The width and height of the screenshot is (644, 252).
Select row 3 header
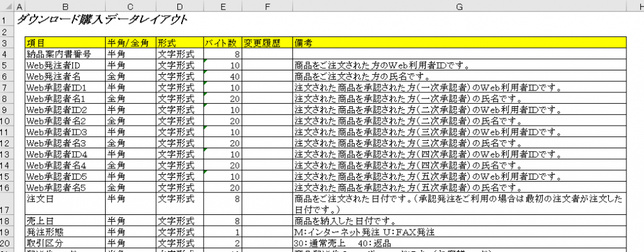point(6,43)
